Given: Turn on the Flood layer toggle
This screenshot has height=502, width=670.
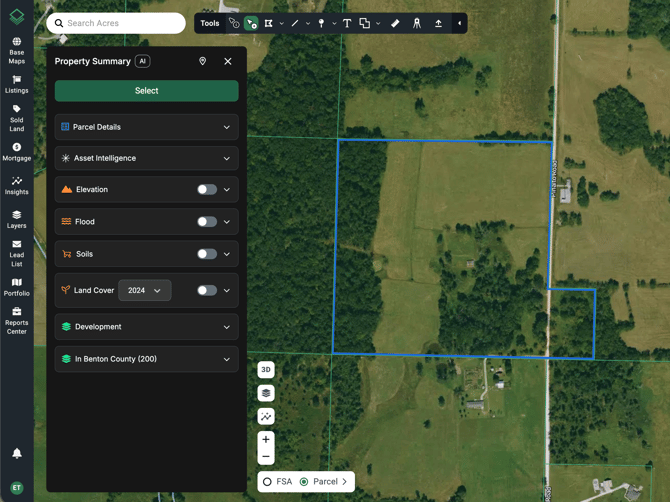Looking at the screenshot, I should (206, 222).
